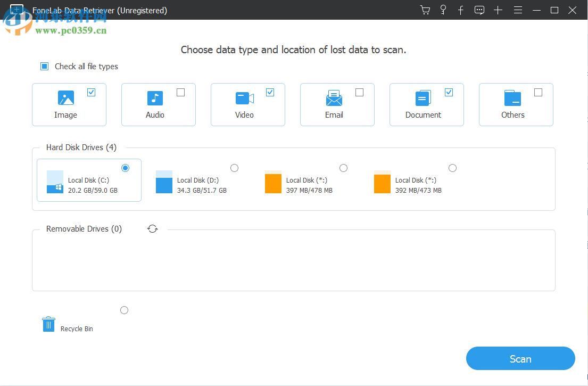Select the Local Disk (C:) drive card
Screen dimensions: 588x386
click(x=89, y=180)
